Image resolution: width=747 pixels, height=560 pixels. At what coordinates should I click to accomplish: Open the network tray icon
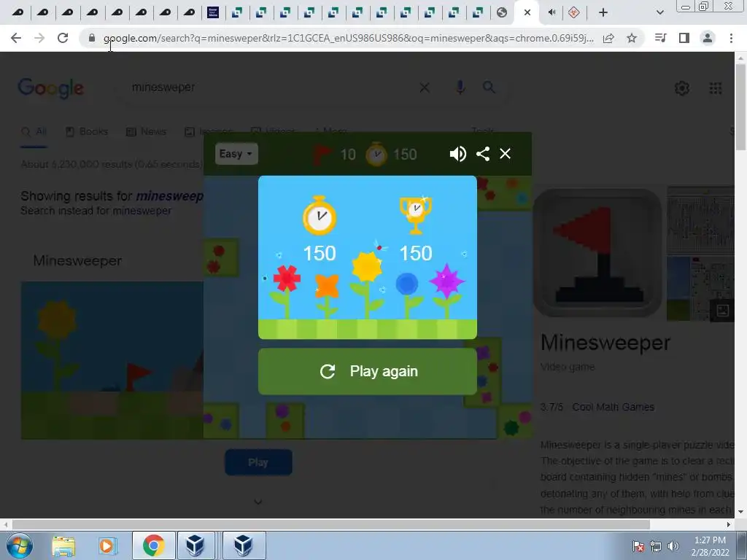coord(656,546)
